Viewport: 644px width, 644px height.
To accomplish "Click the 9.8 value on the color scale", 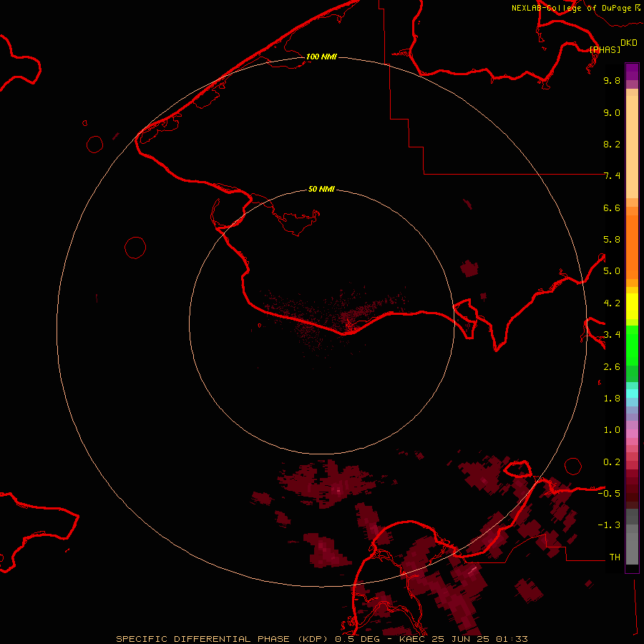I will point(612,80).
